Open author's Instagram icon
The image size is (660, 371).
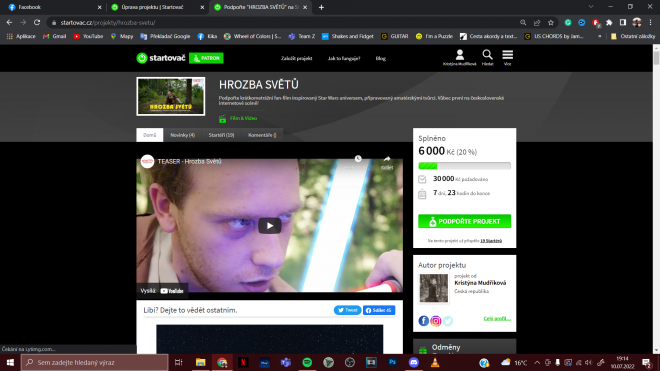click(x=436, y=321)
